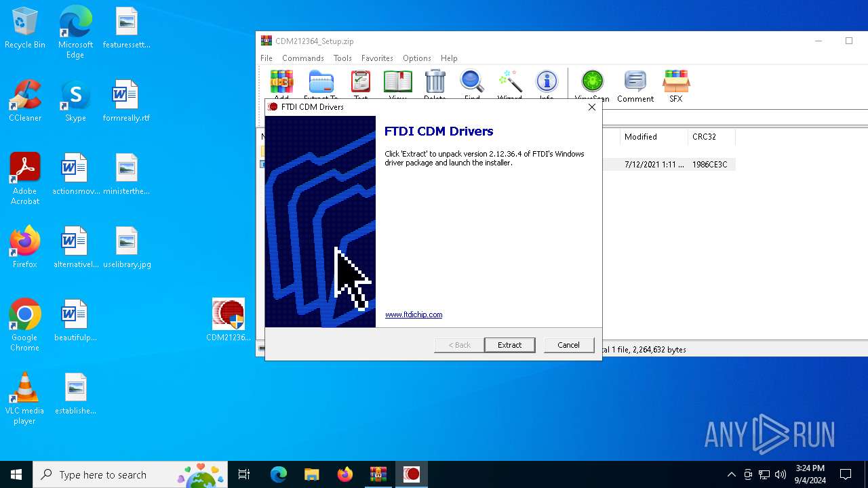Image resolution: width=868 pixels, height=488 pixels.
Task: Open Adobe Acrobat desktop shortcut
Action: click(x=25, y=179)
